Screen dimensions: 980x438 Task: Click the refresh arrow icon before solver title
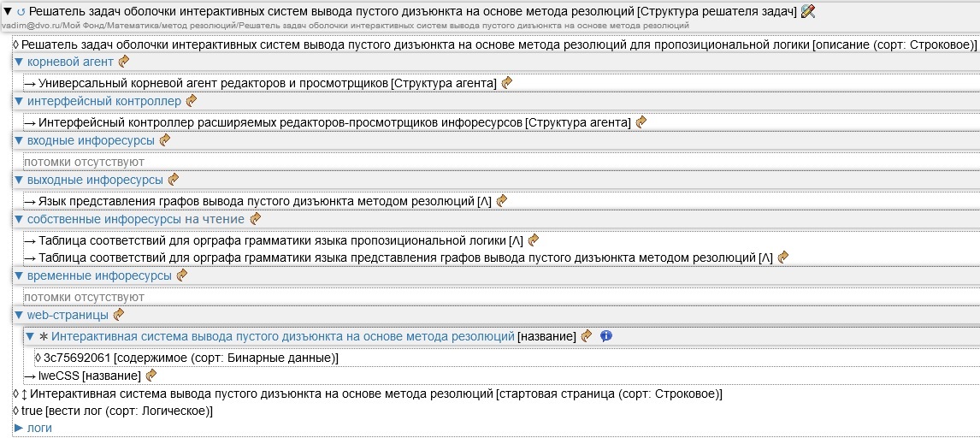21,12
